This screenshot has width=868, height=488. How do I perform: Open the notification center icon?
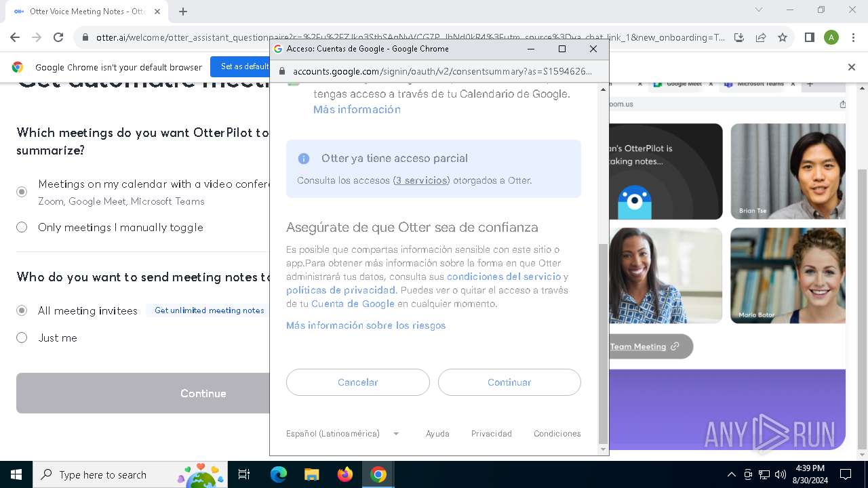pos(846,474)
